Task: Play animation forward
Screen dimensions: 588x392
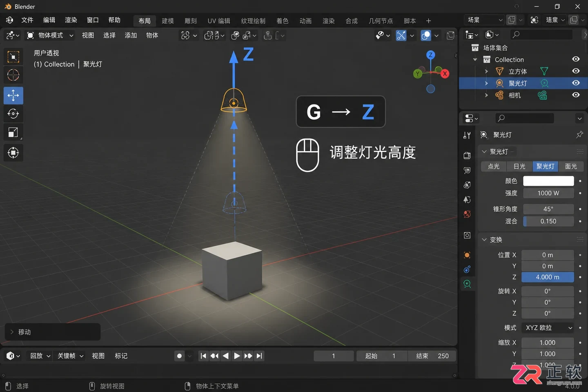Action: click(237, 356)
